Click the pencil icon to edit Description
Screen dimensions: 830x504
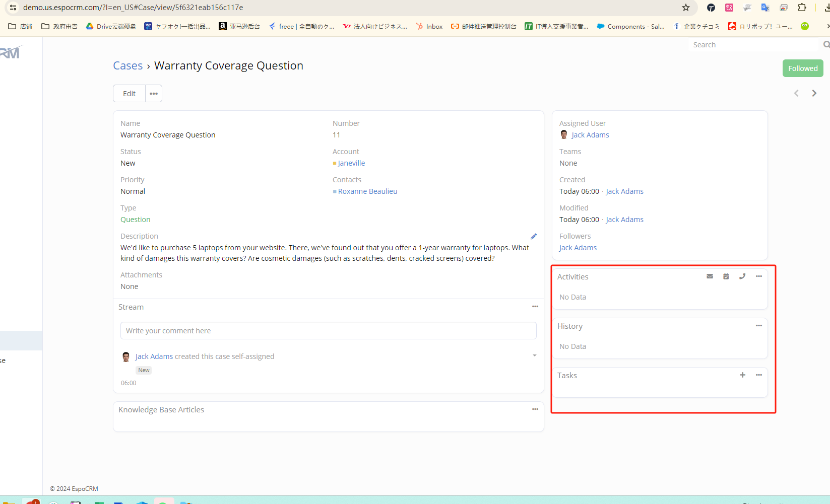click(x=534, y=237)
